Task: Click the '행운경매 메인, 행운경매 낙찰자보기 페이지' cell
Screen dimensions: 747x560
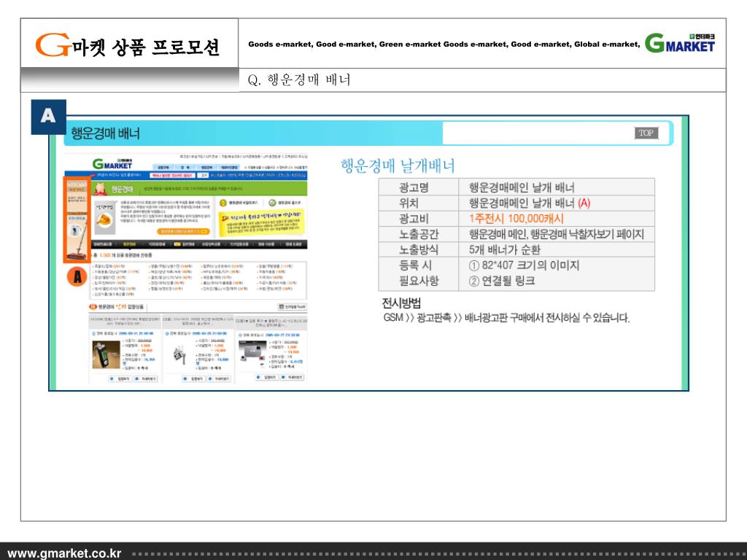Action: click(556, 234)
